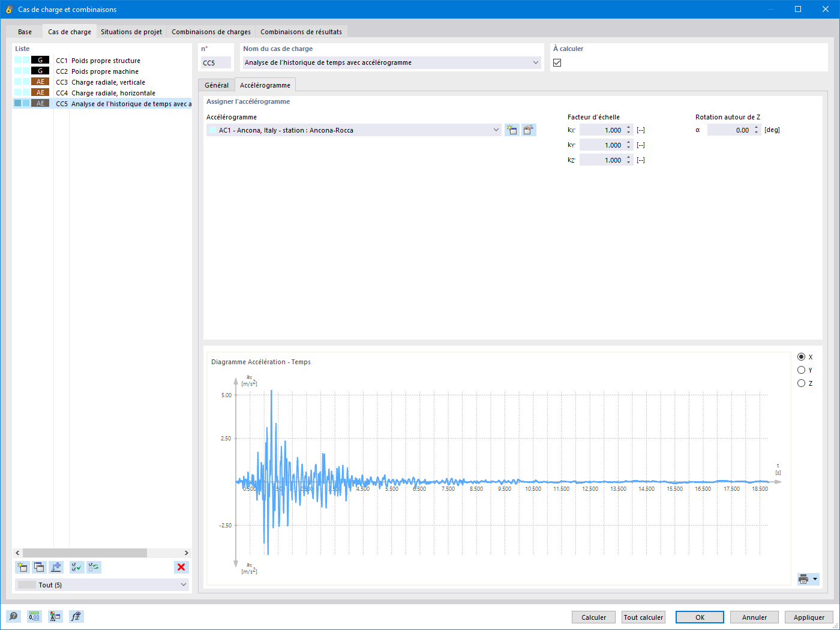Open the Combinaisons de résultats tab
840x630 pixels.
click(301, 32)
